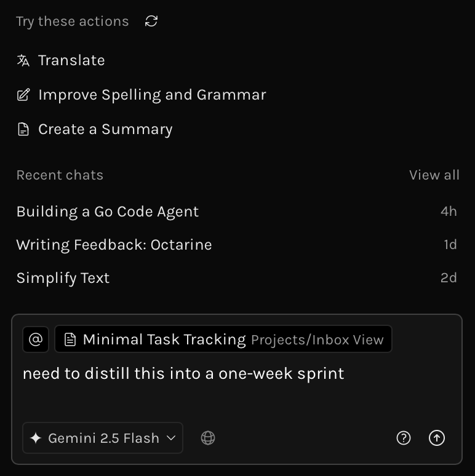
Task: Open the help question mark icon
Action: coord(404,438)
